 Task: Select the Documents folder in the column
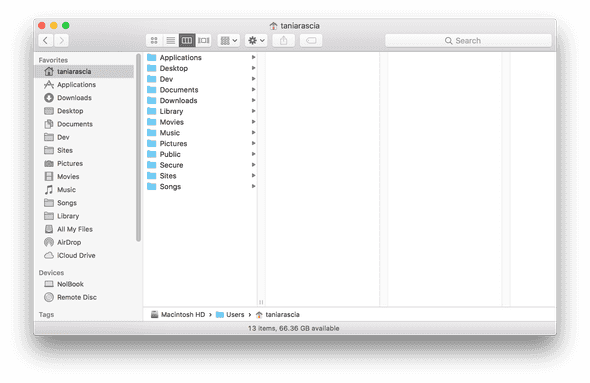201,90
